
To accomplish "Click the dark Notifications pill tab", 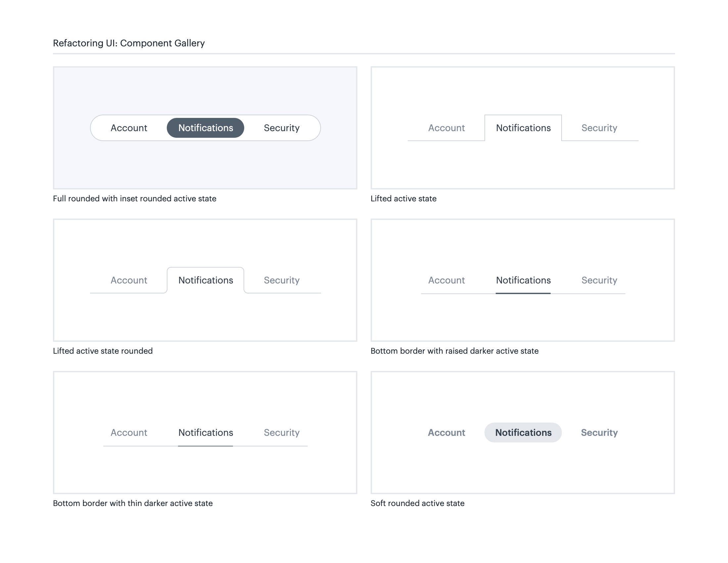I will click(205, 128).
